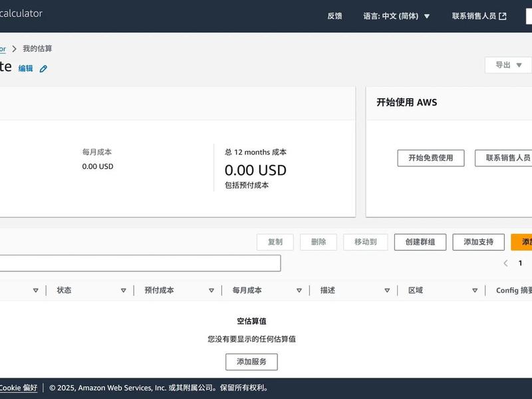Sort by the 预付成本 column arrow
This screenshot has height=399, width=532.
coord(211,291)
